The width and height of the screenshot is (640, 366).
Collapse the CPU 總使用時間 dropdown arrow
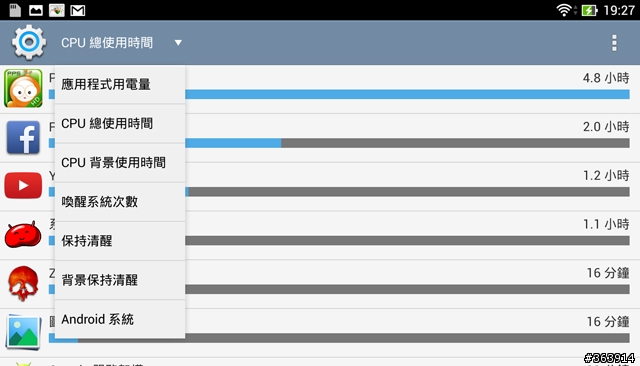(x=178, y=42)
